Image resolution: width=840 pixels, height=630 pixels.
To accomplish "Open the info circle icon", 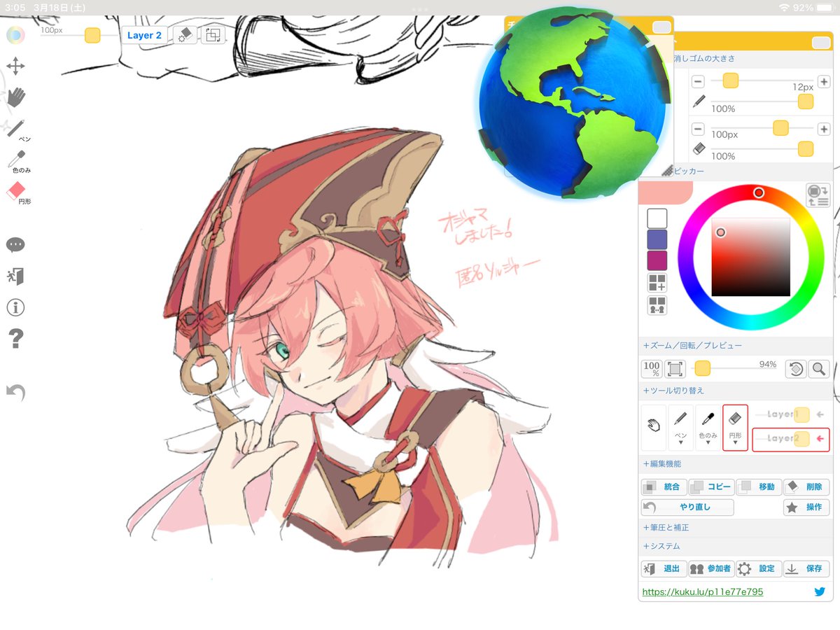I will 15,307.
